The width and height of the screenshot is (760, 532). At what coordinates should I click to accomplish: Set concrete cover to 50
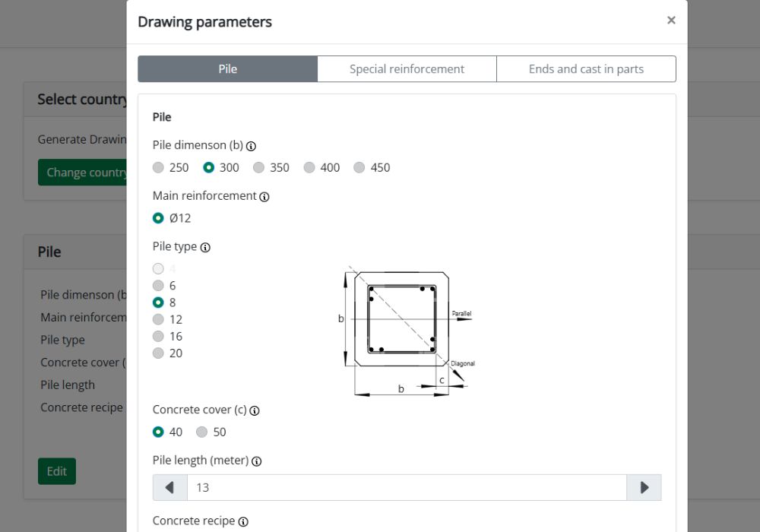(211, 432)
